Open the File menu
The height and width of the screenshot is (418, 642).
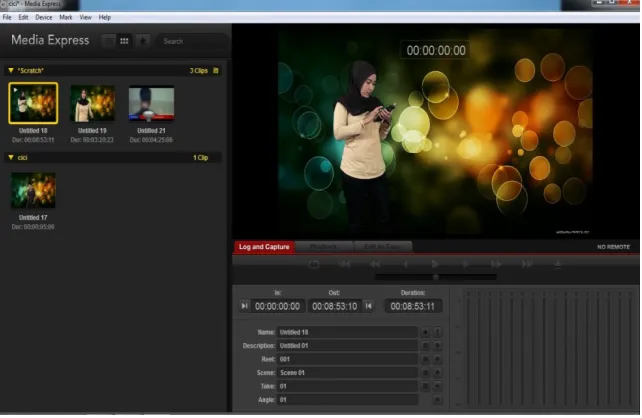[x=7, y=17]
